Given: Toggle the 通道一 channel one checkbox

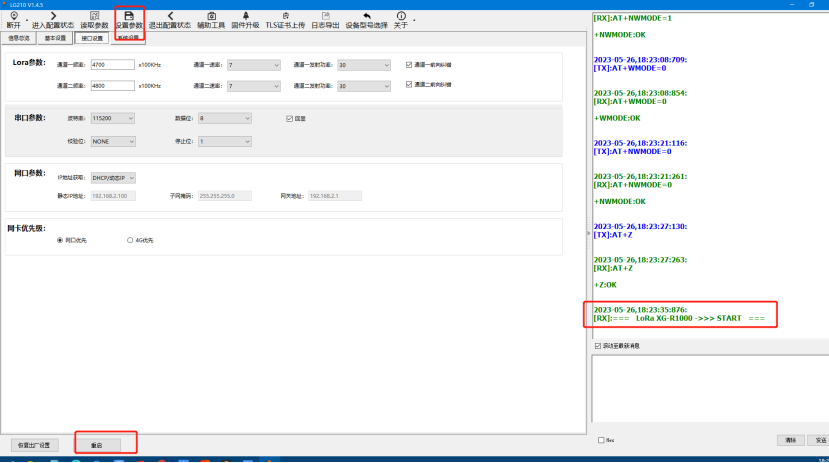Looking at the screenshot, I should tap(409, 64).
